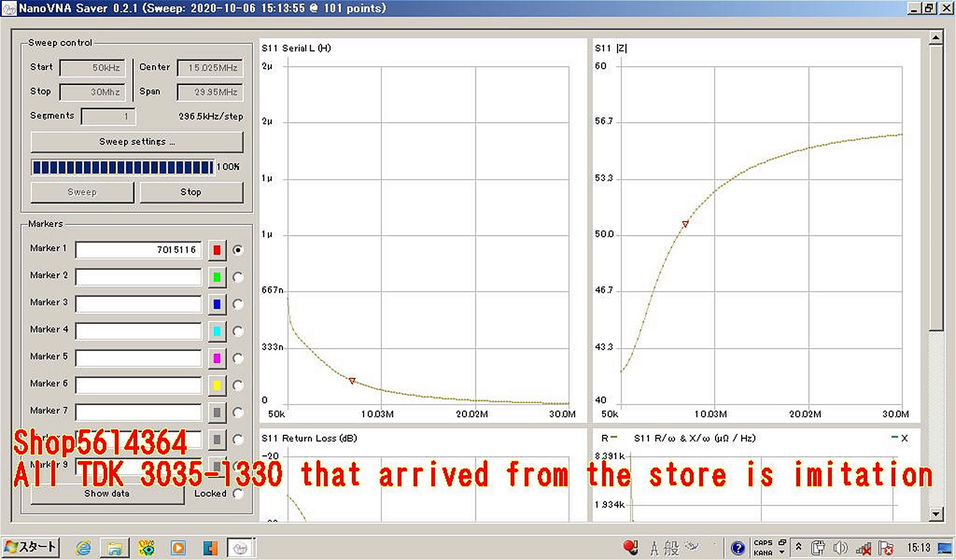The height and width of the screenshot is (560, 956).
Task: Click the yellow flower taskbar icon
Action: pos(147,549)
